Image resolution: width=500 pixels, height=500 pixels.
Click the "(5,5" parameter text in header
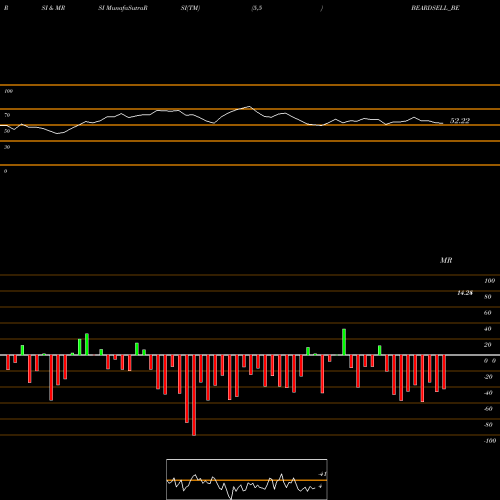[x=257, y=8]
